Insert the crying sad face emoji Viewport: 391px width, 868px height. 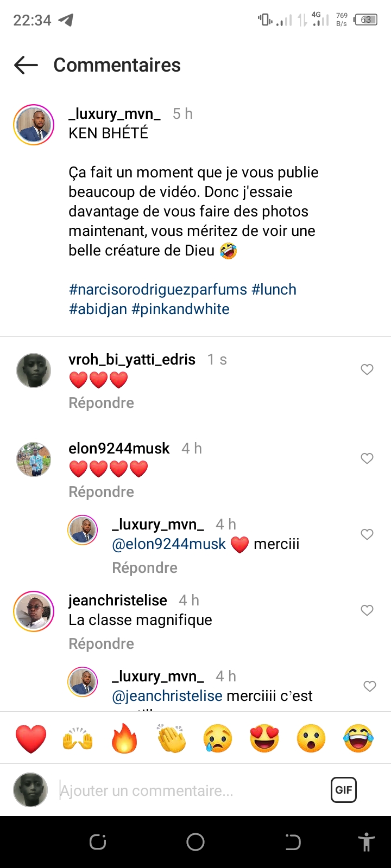click(x=218, y=738)
